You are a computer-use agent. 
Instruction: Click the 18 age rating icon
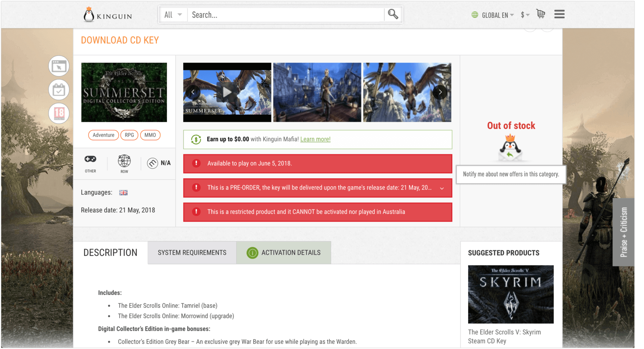(59, 113)
